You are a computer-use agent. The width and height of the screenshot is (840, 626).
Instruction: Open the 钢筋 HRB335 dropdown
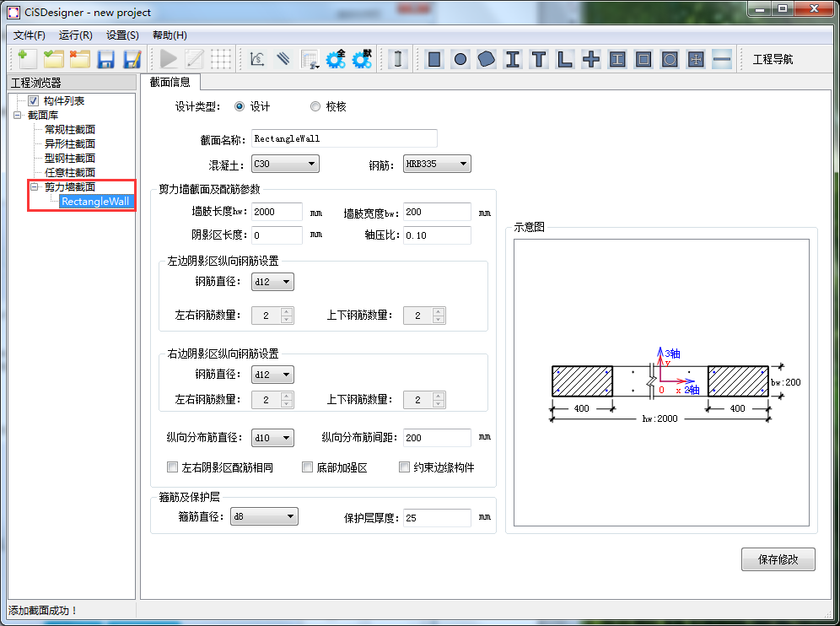point(436,164)
